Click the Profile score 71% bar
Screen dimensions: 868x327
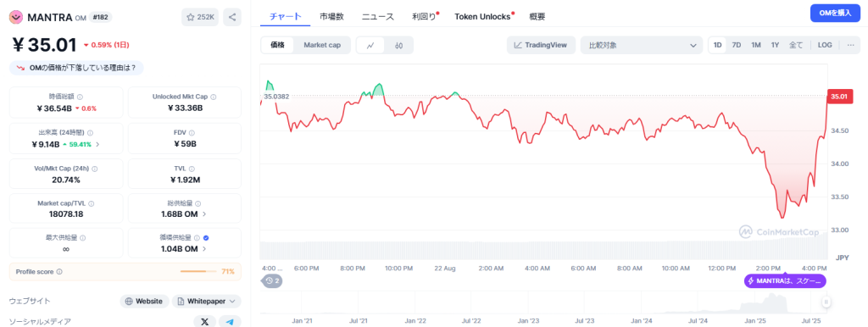[198, 272]
